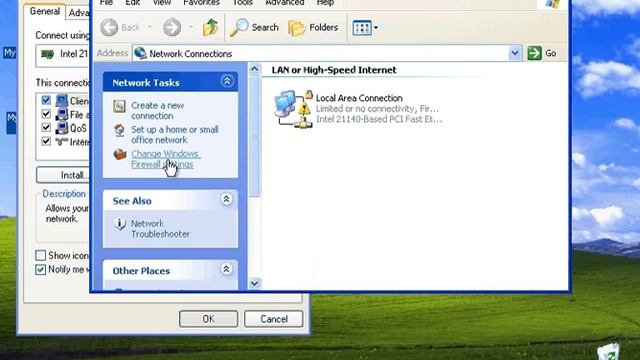Uncheck the QoS component checkbox

[x=46, y=128]
